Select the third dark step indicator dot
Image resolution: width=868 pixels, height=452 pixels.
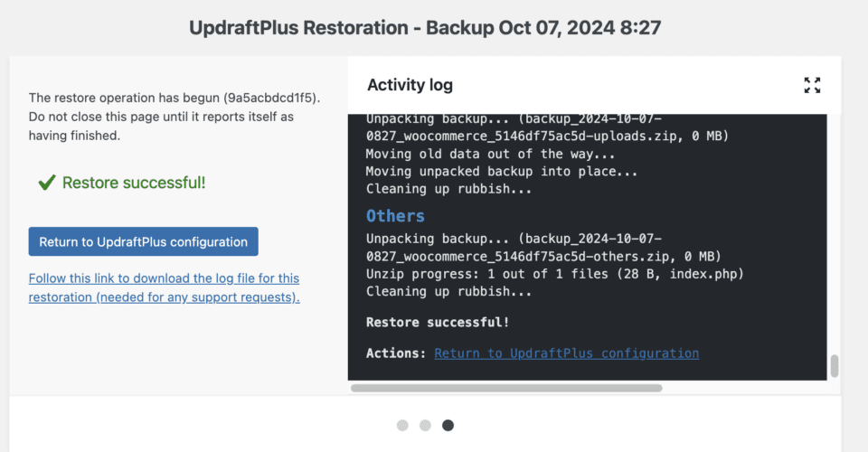coord(448,425)
